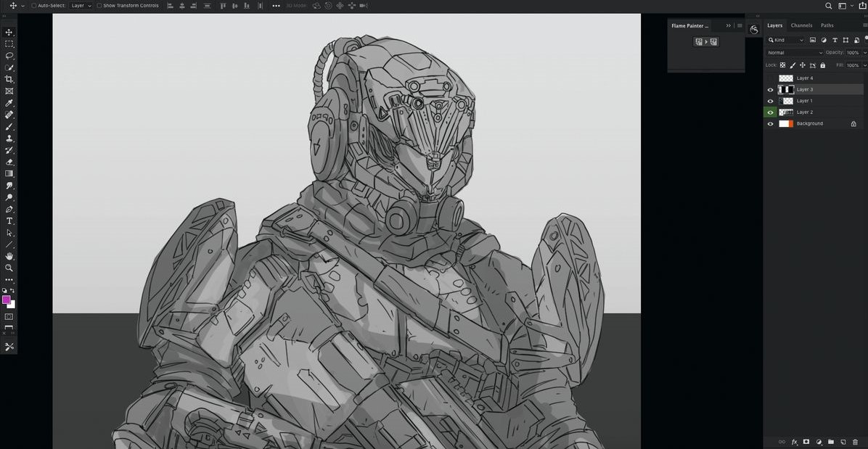Select the Hand tool
The height and width of the screenshot is (449, 868).
click(x=9, y=256)
